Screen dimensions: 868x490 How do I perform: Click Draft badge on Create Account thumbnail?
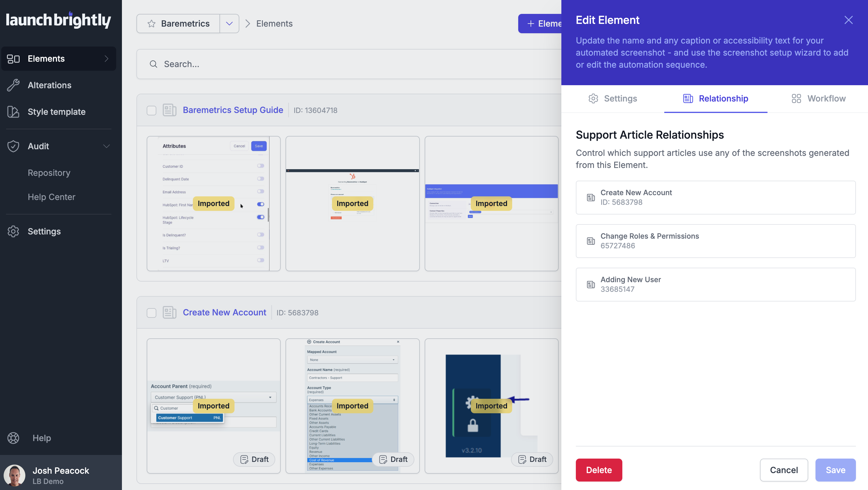393,459
